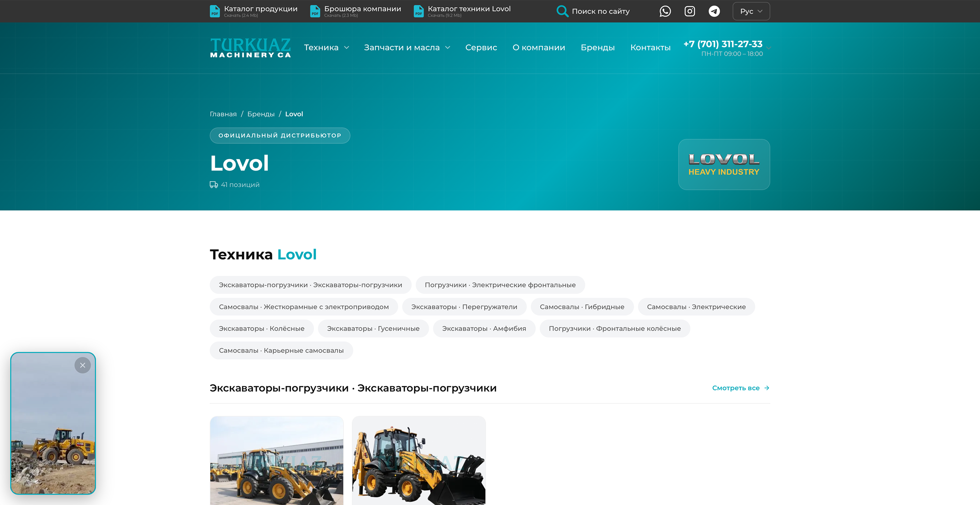Click the Lovol Heavy Industry logo
Viewport: 980px width, 505px height.
(724, 164)
